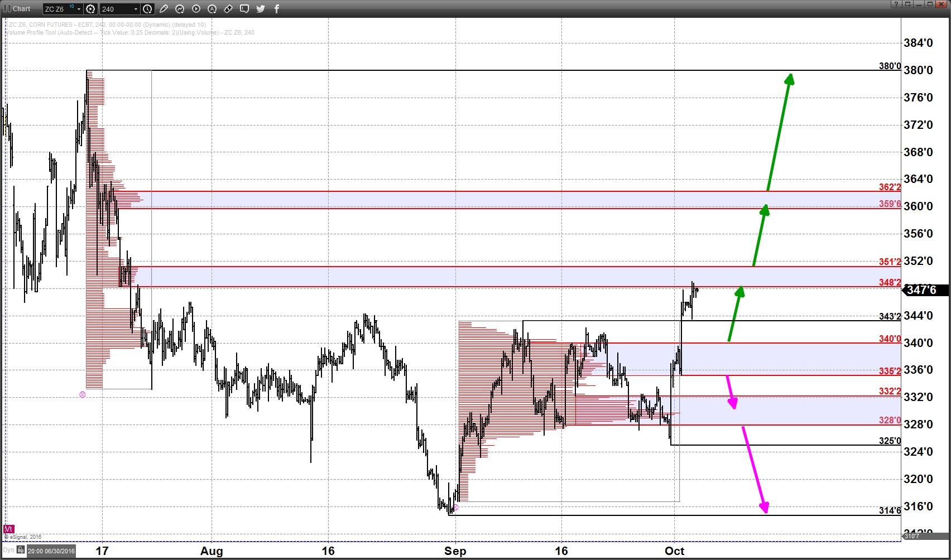This screenshot has height=560, width=951.
Task: Expand the ZC Z6 symbol dropdown
Action: 79,9
